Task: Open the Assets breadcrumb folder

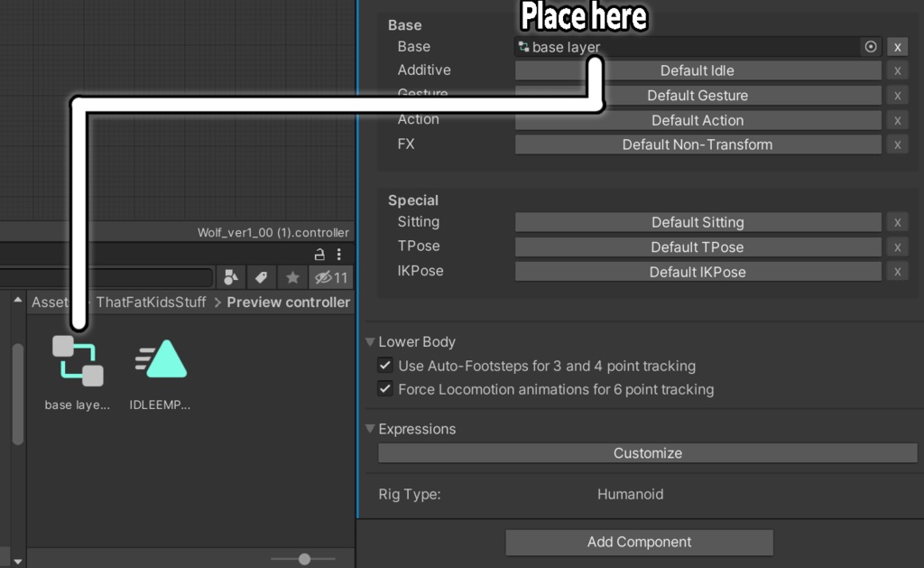Action: (50, 302)
